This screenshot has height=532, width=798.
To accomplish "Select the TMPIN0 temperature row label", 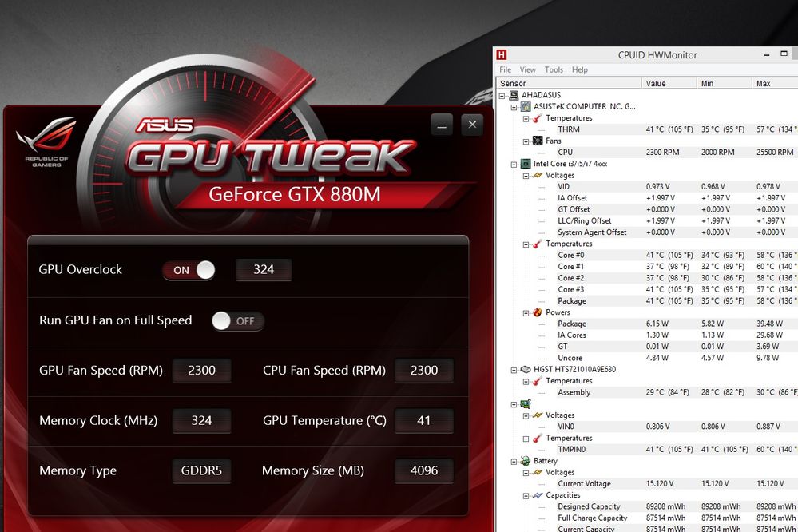I will coord(571,449).
